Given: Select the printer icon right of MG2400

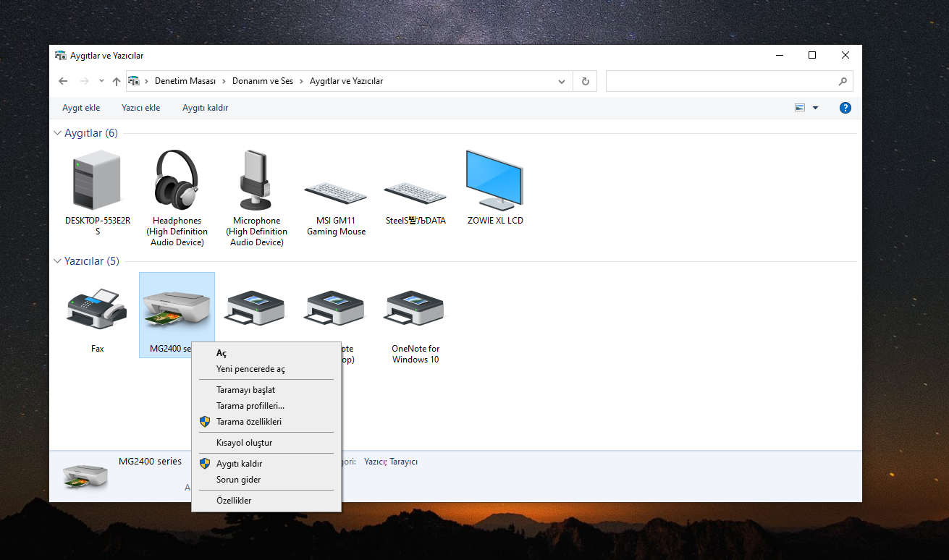Looking at the screenshot, I should click(x=256, y=309).
